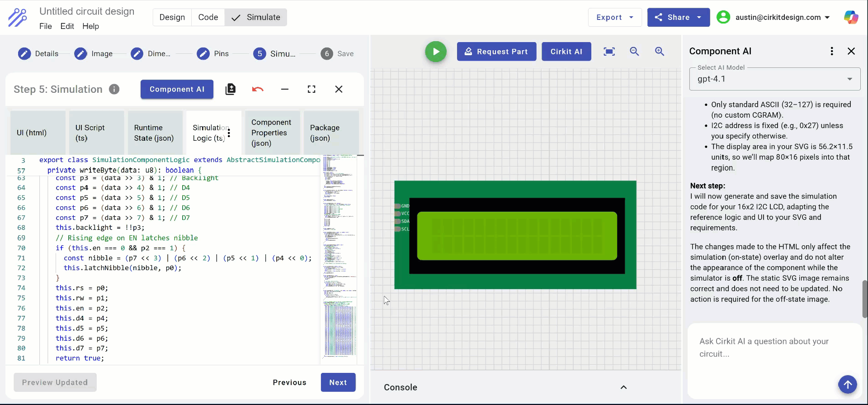Click the Previous button
The height and width of the screenshot is (405, 868).
pos(290,382)
